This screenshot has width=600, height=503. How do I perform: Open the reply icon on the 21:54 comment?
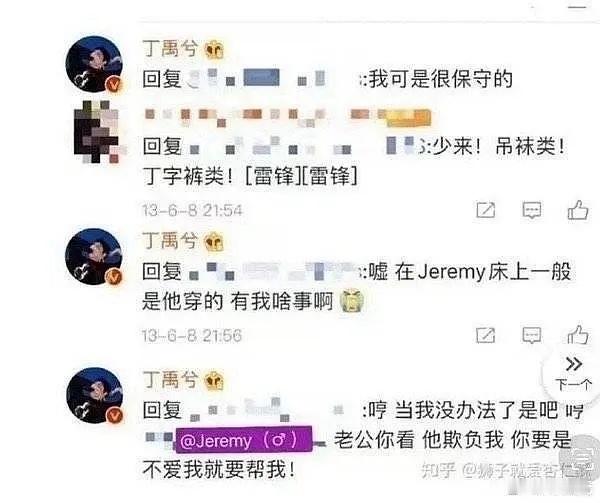point(532,210)
